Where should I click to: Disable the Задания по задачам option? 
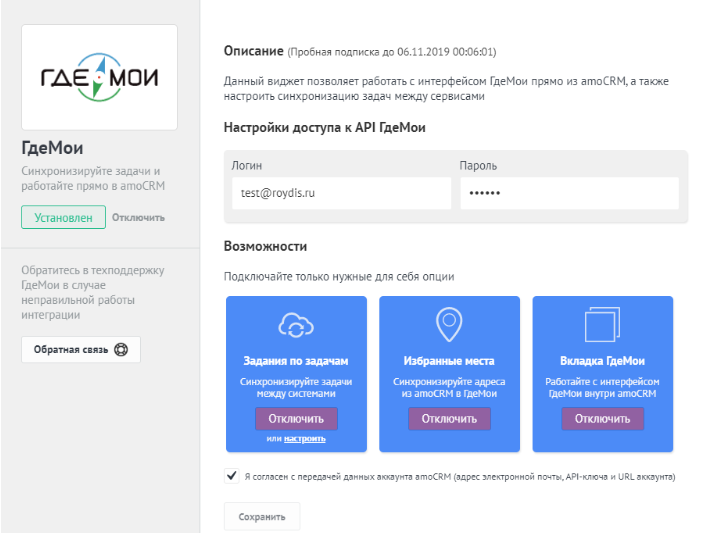[x=296, y=418]
